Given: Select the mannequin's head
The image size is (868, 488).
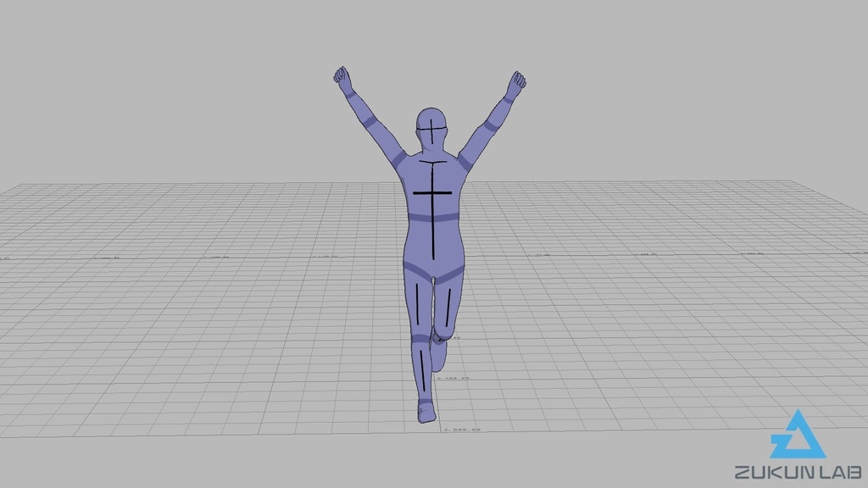Looking at the screenshot, I should click(431, 129).
